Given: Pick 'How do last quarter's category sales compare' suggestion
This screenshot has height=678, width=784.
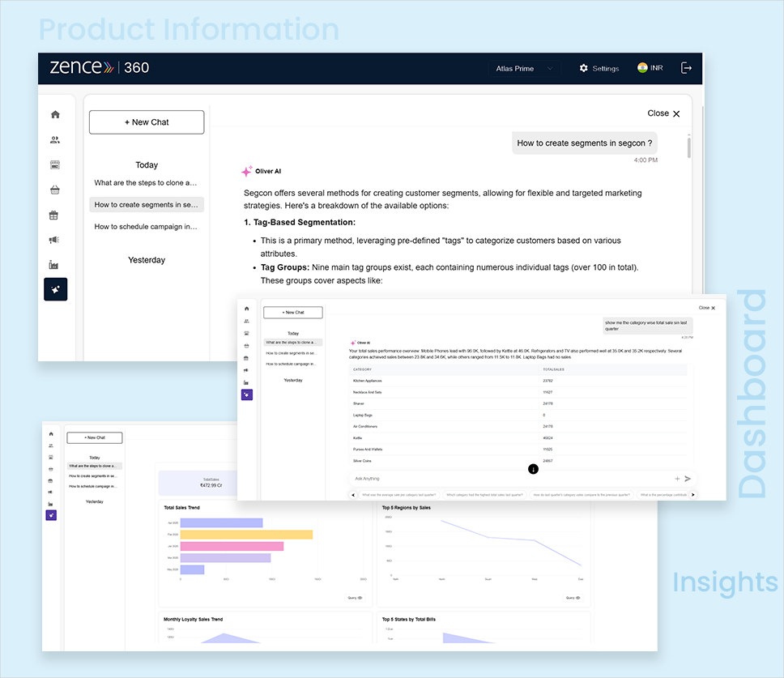Looking at the screenshot, I should pos(582,495).
